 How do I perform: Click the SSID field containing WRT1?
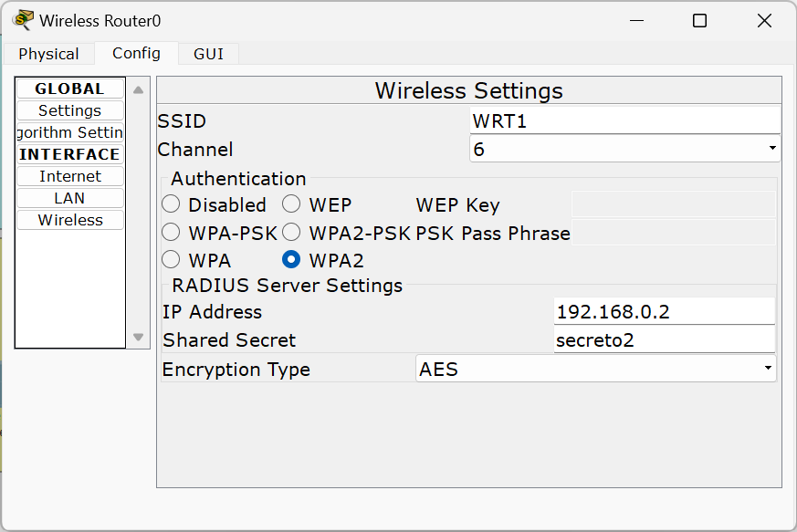[624, 120]
